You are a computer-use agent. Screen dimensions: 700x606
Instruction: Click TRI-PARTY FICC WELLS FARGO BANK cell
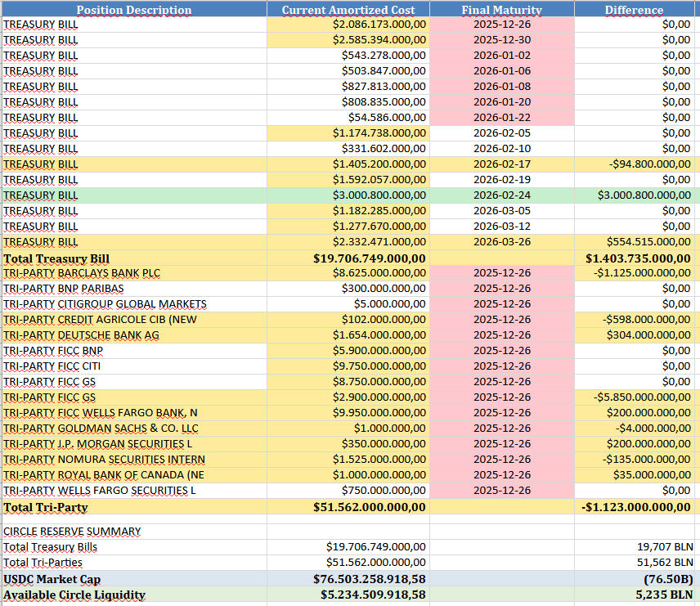[134, 413]
